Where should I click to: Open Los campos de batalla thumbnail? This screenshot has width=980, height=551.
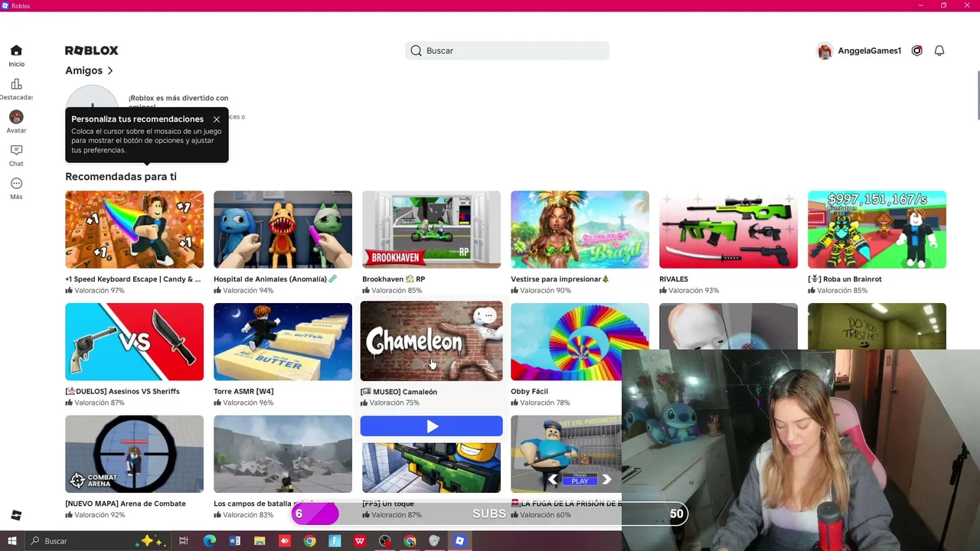coord(283,455)
